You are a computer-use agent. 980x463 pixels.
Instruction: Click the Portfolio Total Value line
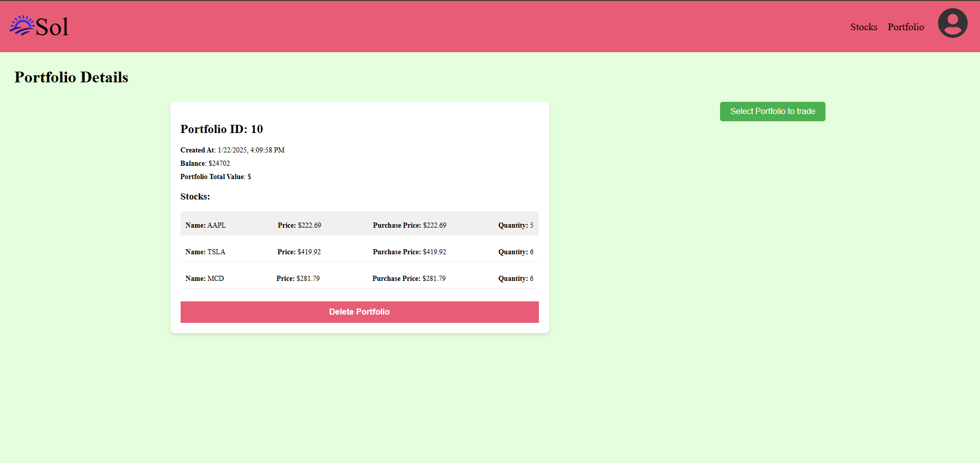[x=215, y=177]
